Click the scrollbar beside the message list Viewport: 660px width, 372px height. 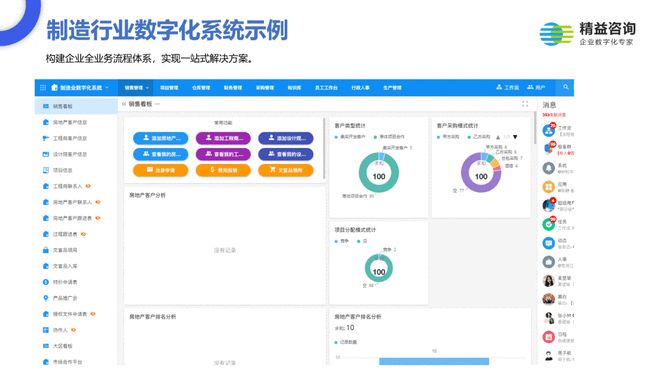(x=535, y=128)
